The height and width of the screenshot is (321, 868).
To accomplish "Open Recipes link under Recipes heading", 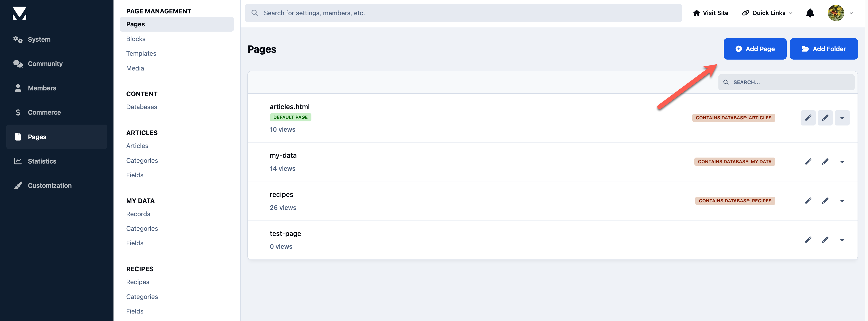I will 138,282.
